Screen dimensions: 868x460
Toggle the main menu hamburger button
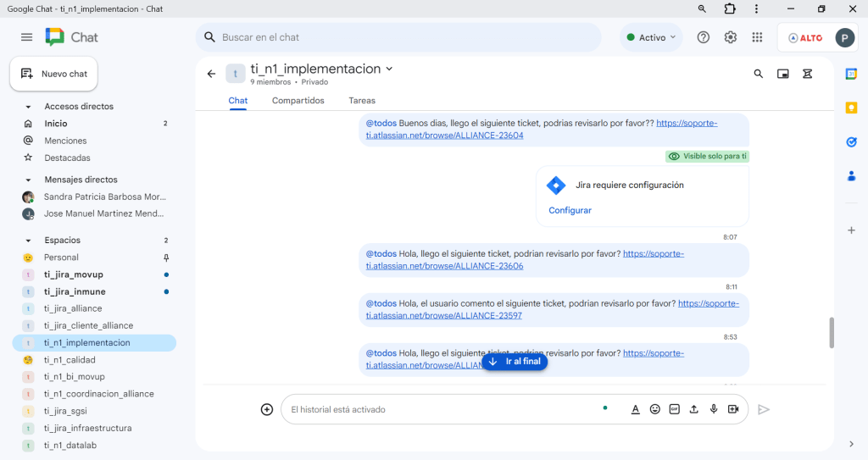(x=27, y=37)
